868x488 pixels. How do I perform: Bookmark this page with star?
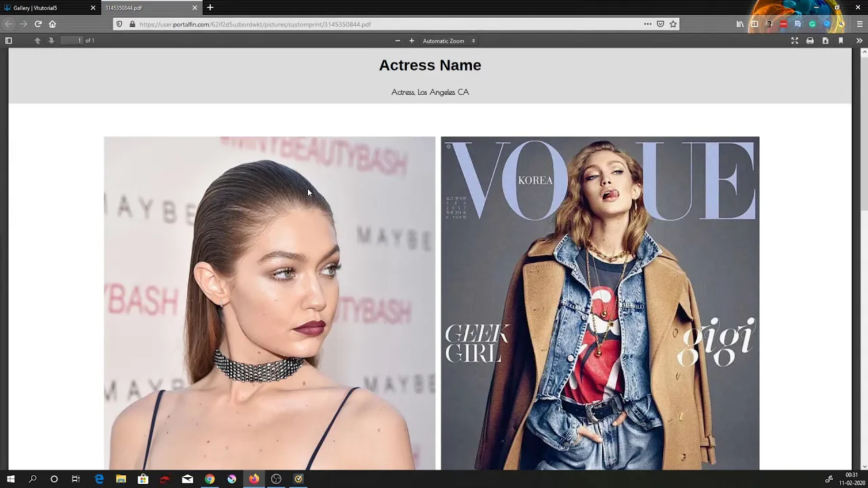673,24
